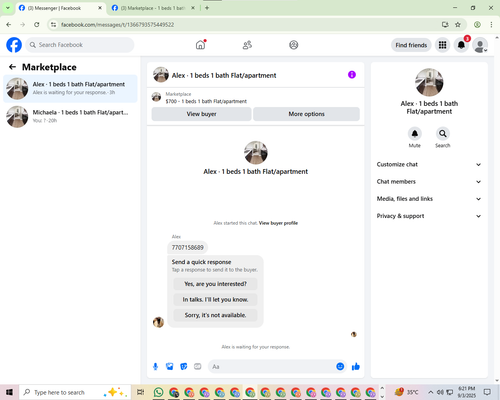Expand the Customize chat section
Viewport: 500px width, 400px height.
tap(429, 164)
